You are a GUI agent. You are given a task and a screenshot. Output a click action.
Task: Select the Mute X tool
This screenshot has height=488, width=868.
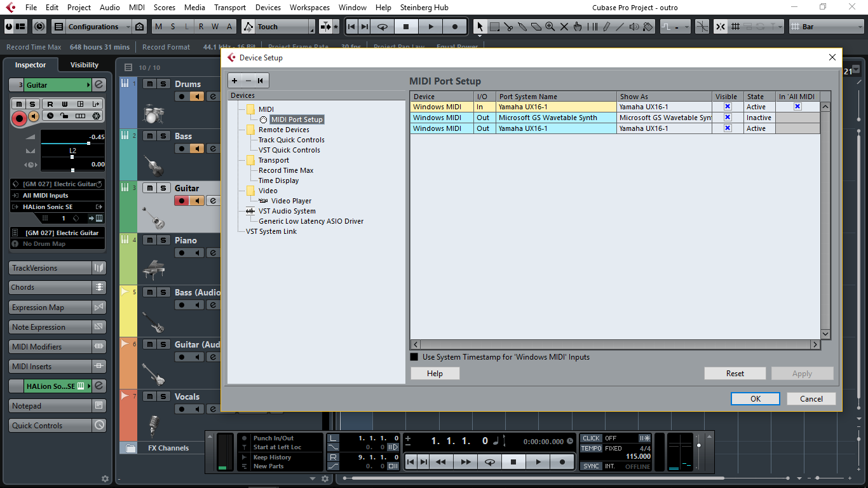(564, 27)
